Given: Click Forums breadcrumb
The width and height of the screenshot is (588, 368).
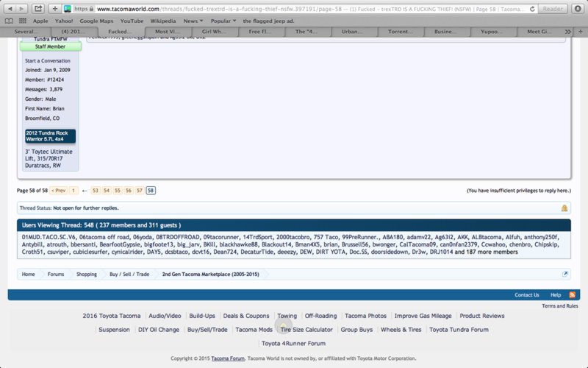Looking at the screenshot, I should tap(56, 274).
